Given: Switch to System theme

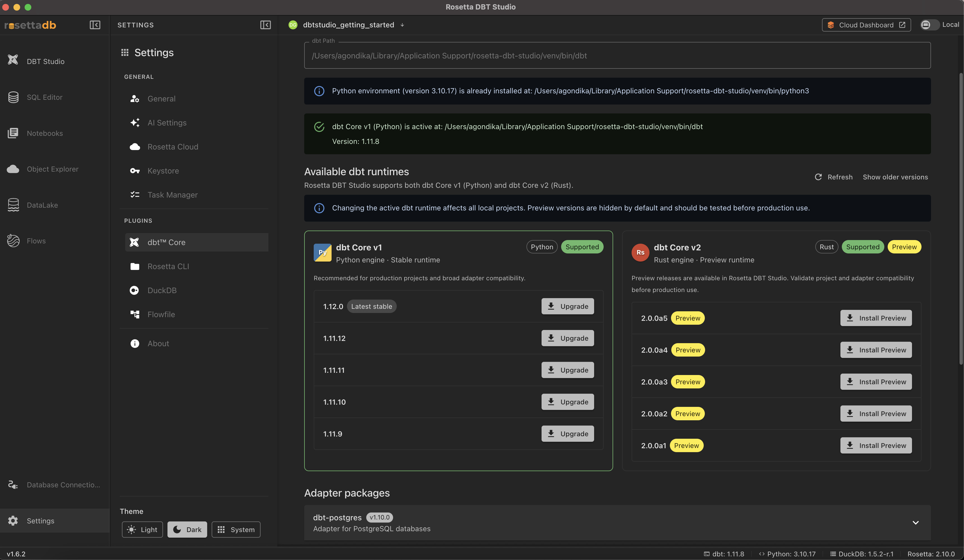Looking at the screenshot, I should 236,530.
